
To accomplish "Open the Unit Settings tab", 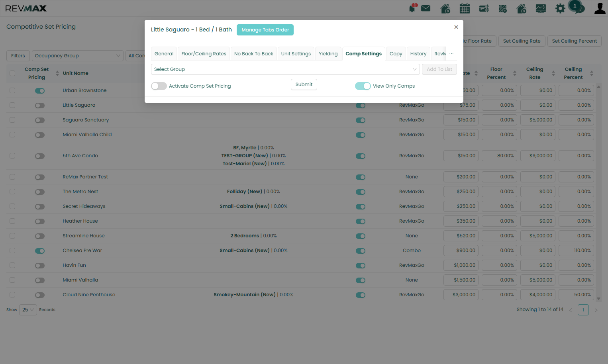I will coord(296,54).
